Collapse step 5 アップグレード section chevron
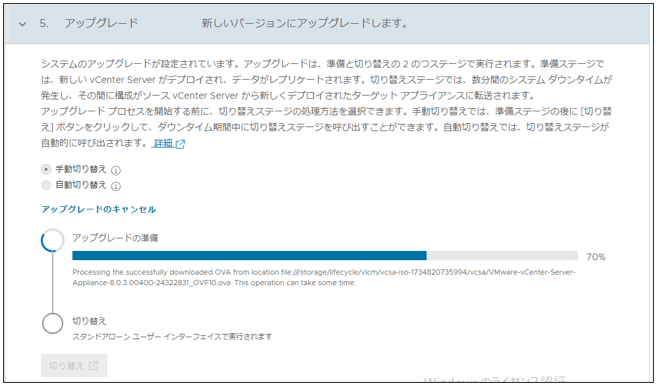The height and width of the screenshot is (385, 656). [x=22, y=24]
